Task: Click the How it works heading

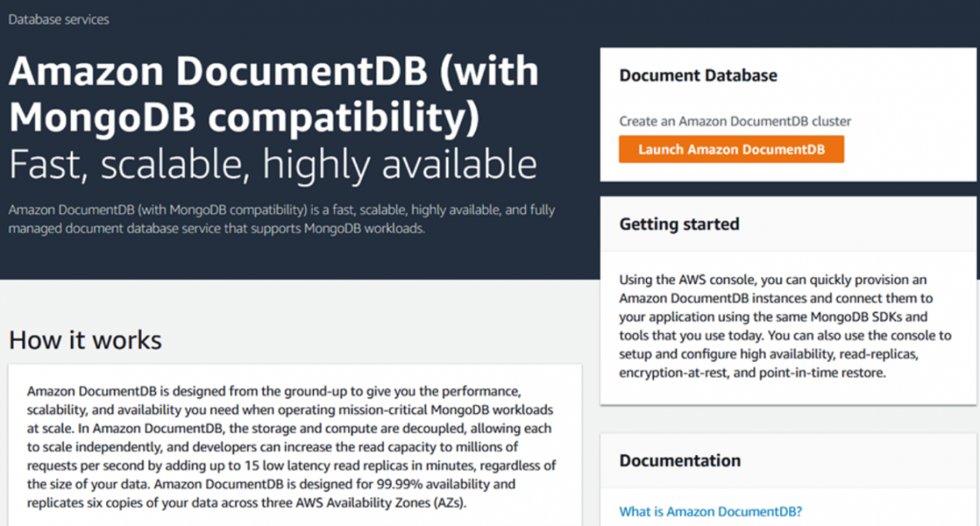Action: tap(84, 340)
